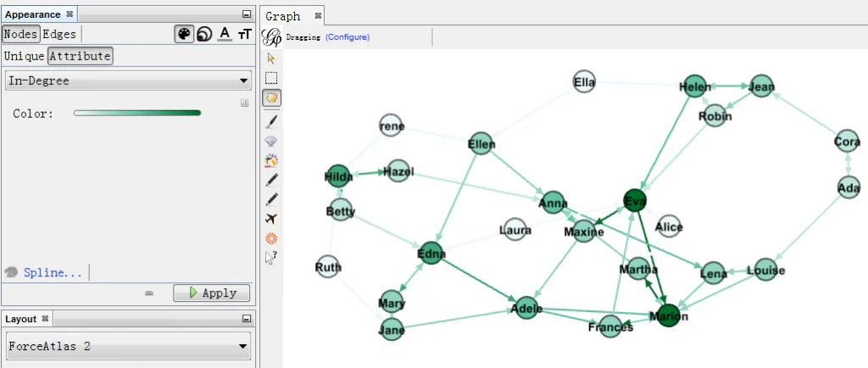This screenshot has width=868, height=368.
Task: Select the label size icon
Action: pos(245,34)
